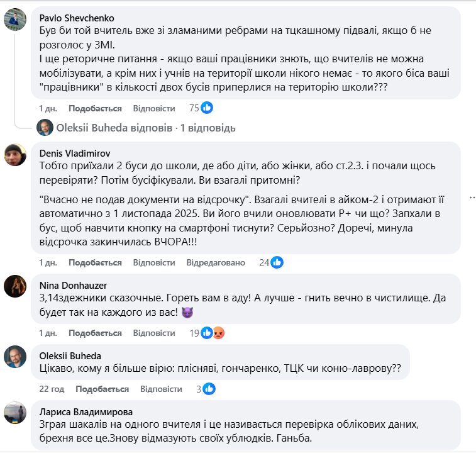Screen dimensions: 476x458
Task: Like Nina Donhauzer's comment via Подобається
Action: pyautogui.click(x=95, y=333)
